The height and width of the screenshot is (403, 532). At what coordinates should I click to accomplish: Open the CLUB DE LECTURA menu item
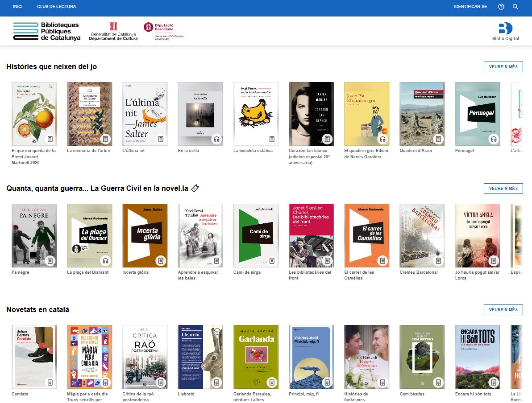57,6
